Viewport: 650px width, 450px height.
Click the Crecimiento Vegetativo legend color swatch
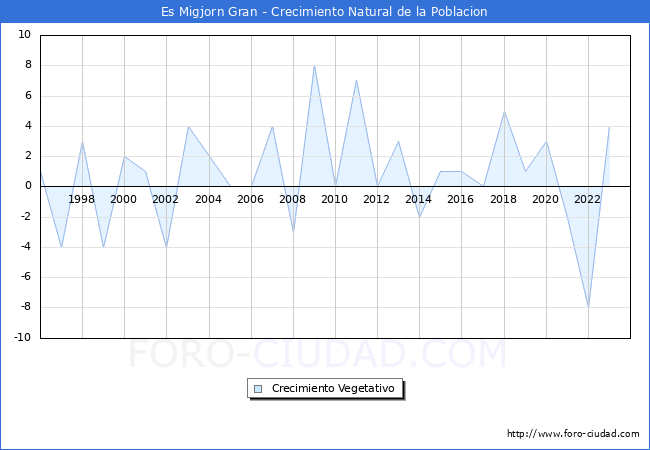(x=258, y=389)
